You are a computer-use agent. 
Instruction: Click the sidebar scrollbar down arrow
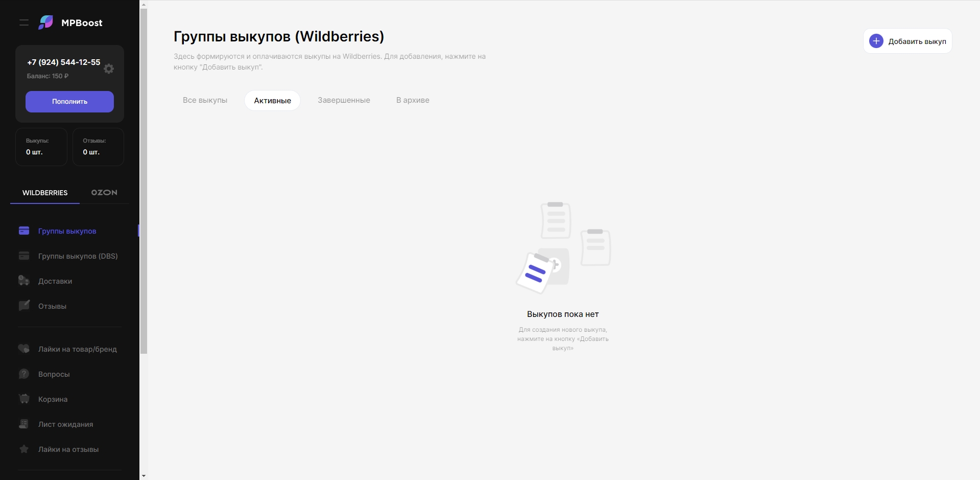point(144,476)
